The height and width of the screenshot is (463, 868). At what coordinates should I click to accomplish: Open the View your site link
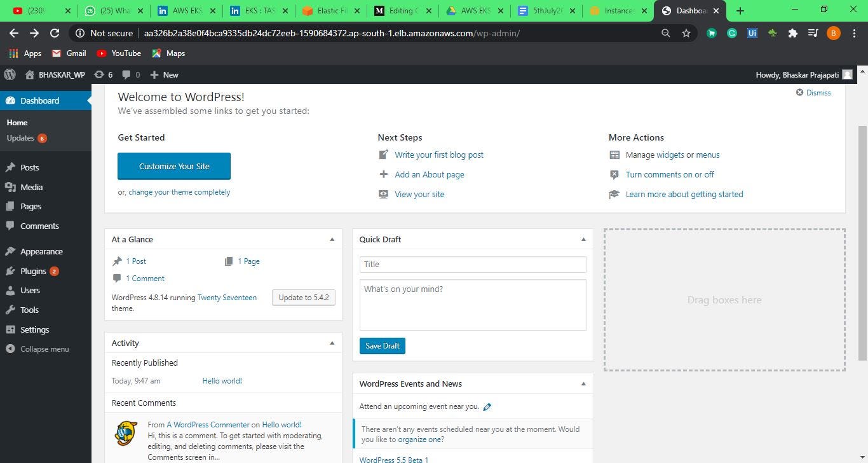(x=419, y=194)
